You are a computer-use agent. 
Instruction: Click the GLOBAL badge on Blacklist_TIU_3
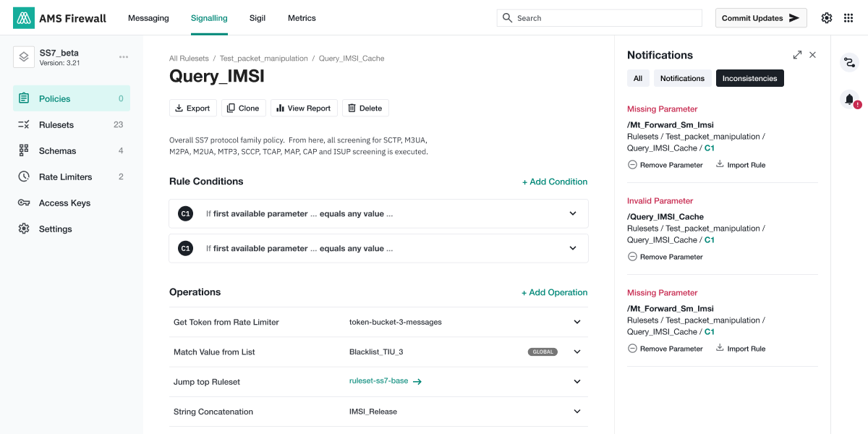click(542, 352)
